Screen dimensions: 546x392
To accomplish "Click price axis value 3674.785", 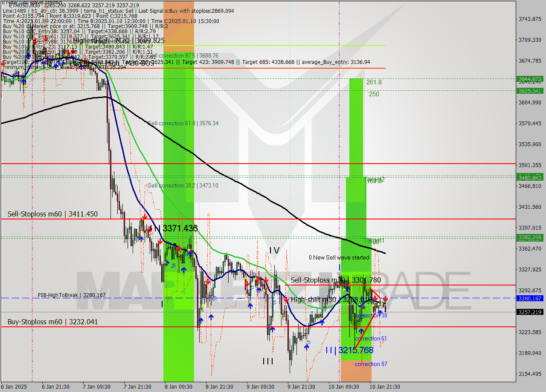I will 530,61.
